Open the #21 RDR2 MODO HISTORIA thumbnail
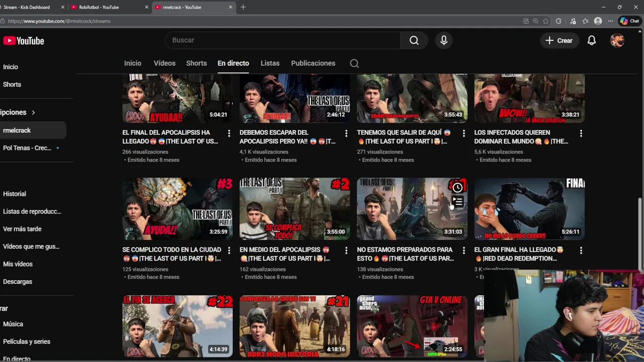This screenshot has height=362, width=644. 295,326
